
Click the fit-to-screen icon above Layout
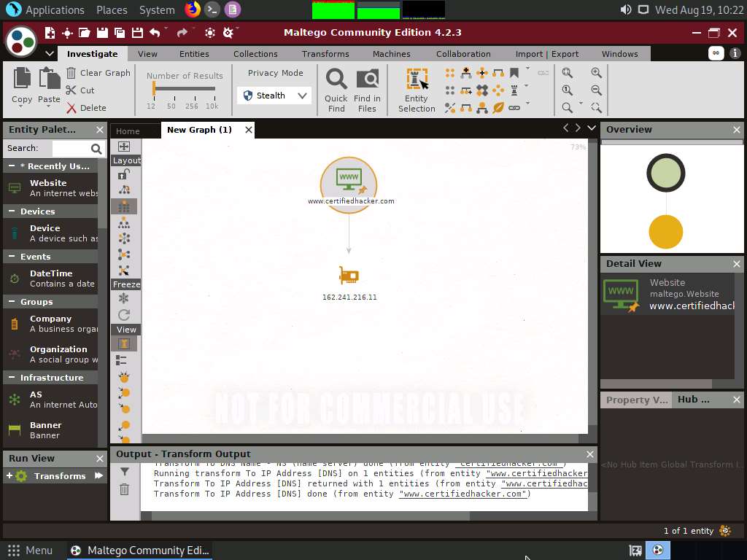tap(124, 146)
